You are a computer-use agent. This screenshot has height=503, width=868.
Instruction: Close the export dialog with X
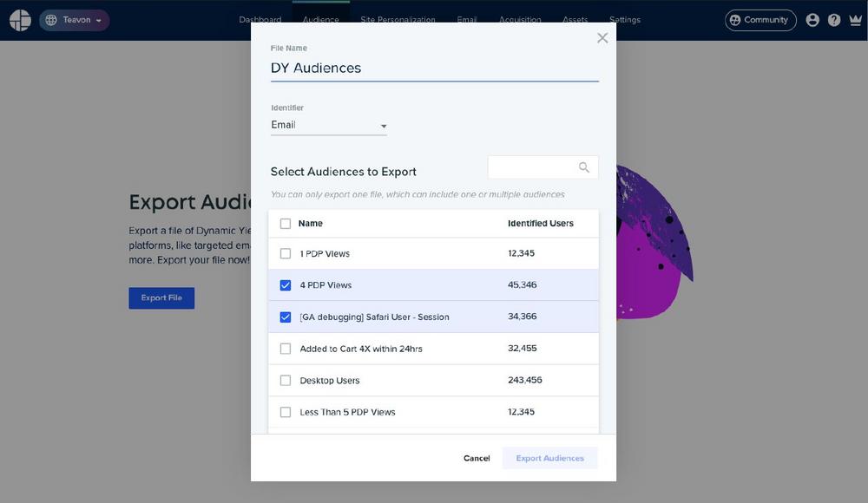click(x=602, y=38)
